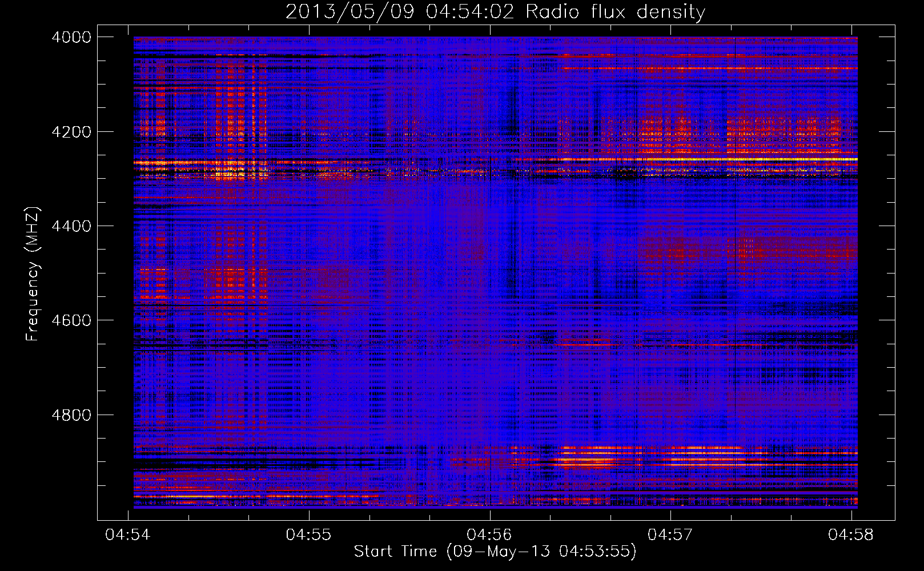
Task: Select the 4400 frequency tick label
Action: 71,226
